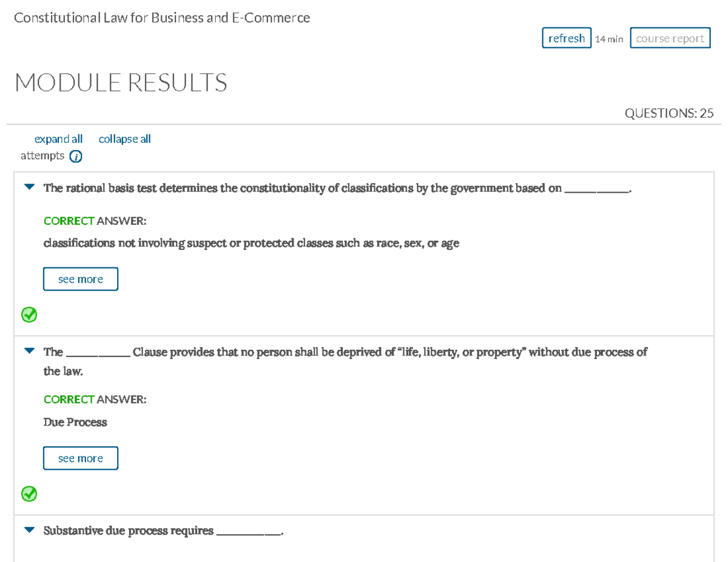Click the green checkmark on the Due Process question
Viewport: 728px width, 562px height.
[29, 494]
